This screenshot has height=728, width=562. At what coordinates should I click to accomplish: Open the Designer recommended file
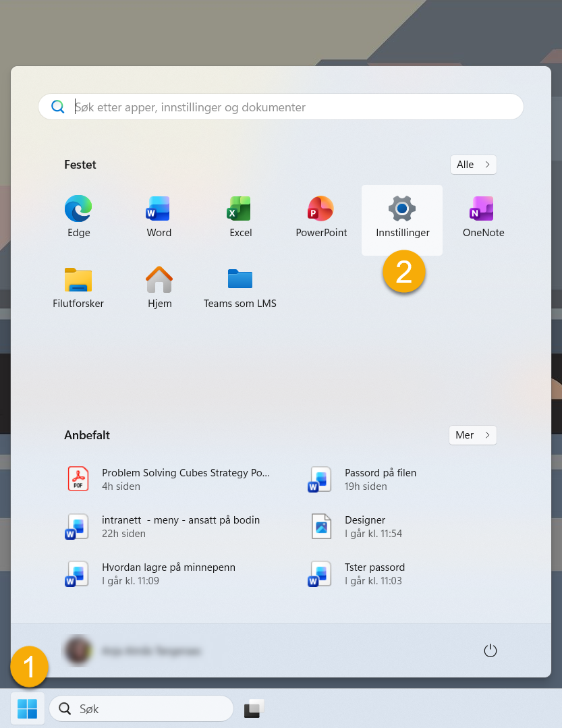point(364,526)
